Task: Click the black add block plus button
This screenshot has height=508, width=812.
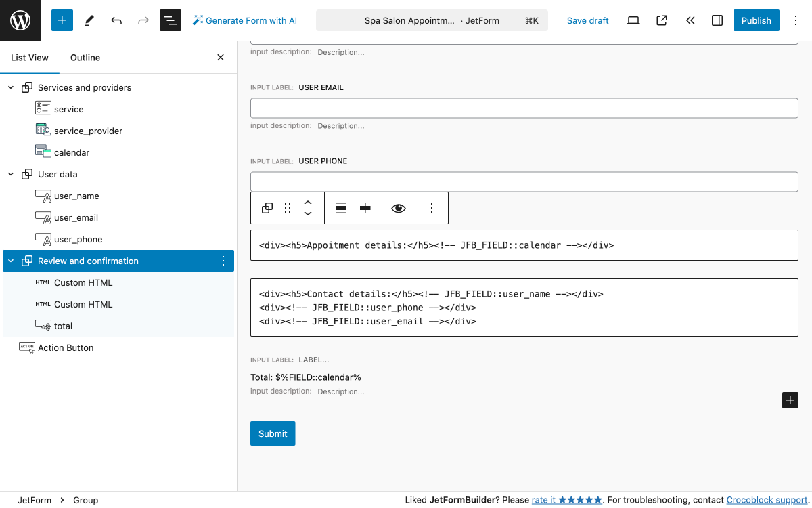Action: [790, 400]
